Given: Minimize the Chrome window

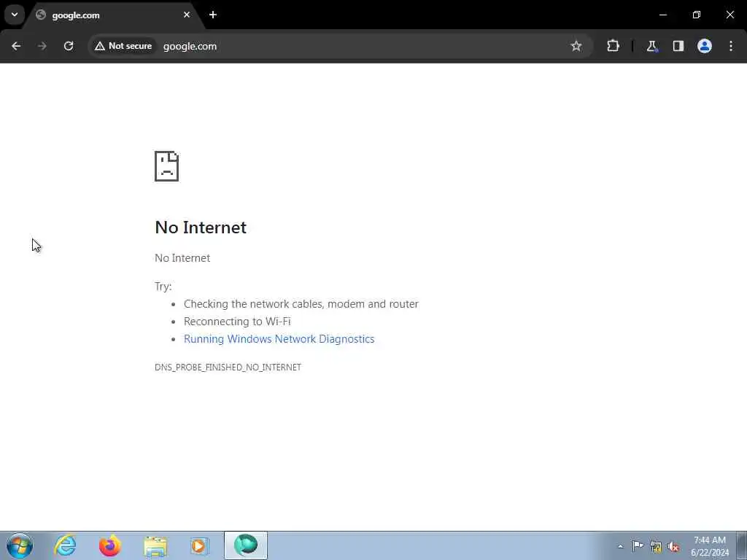Looking at the screenshot, I should coord(662,15).
